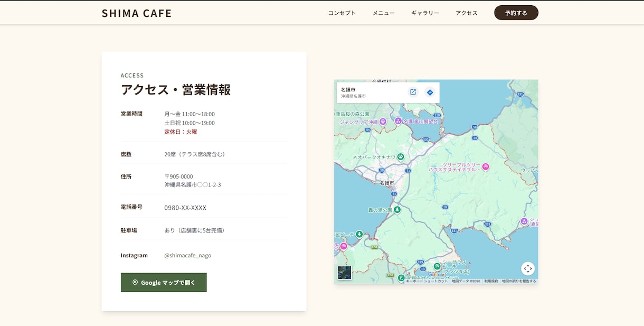Open larger map via external-link icon
The width and height of the screenshot is (644, 326).
(413, 92)
